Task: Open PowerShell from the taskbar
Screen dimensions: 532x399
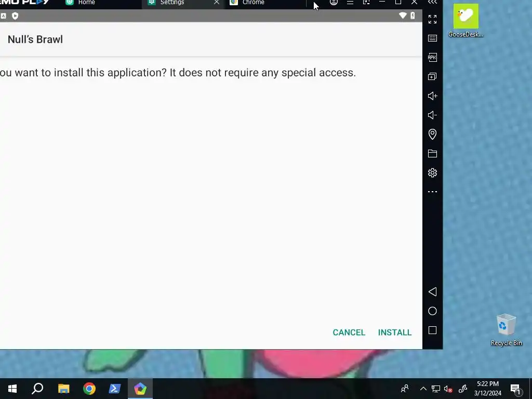Action: click(115, 389)
